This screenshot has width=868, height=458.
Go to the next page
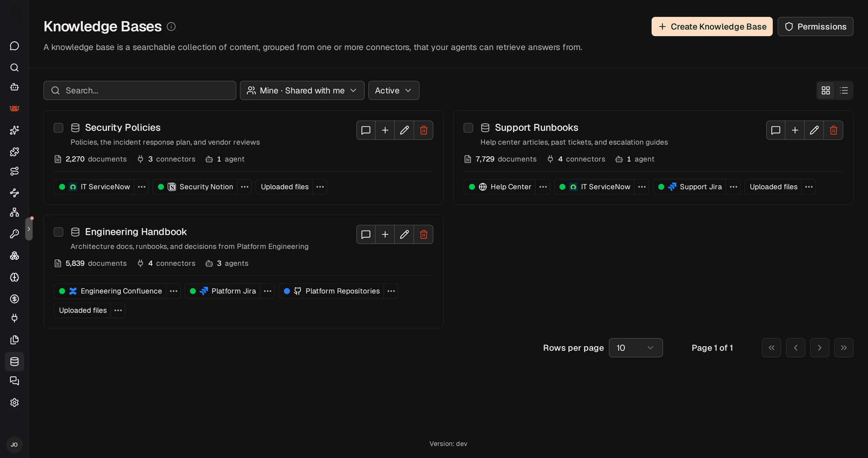(819, 347)
